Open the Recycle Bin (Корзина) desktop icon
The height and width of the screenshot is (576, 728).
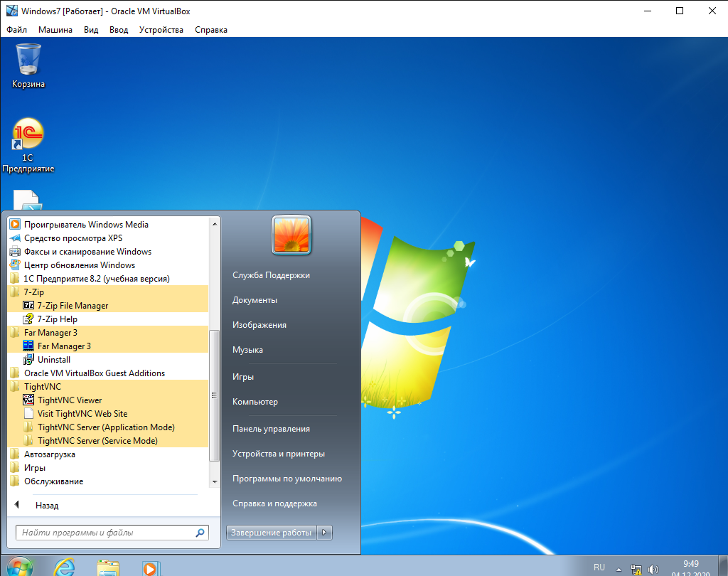(28, 65)
